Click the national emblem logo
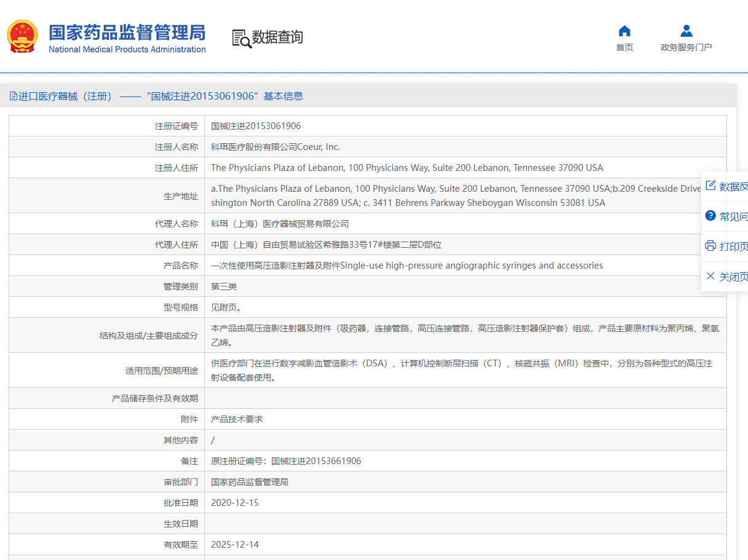 click(23, 37)
